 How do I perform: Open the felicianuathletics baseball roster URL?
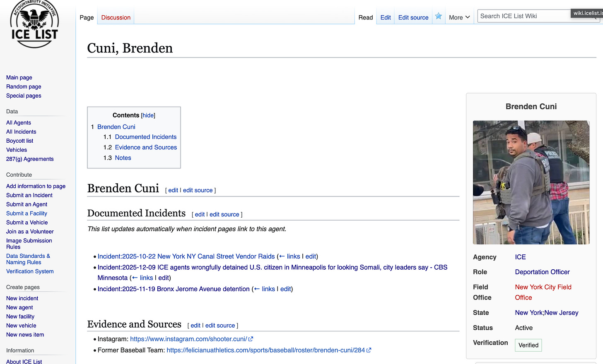click(269, 350)
